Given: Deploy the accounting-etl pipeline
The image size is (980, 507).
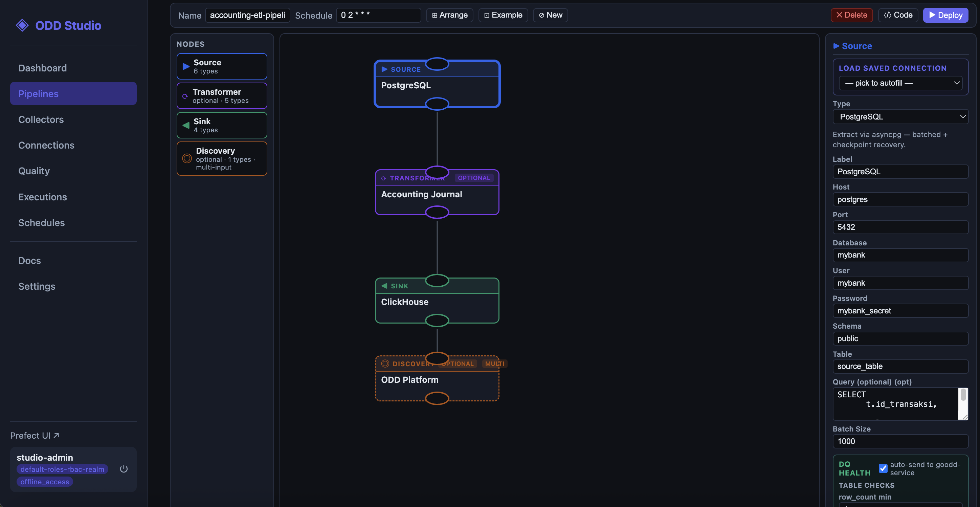Looking at the screenshot, I should pos(946,15).
